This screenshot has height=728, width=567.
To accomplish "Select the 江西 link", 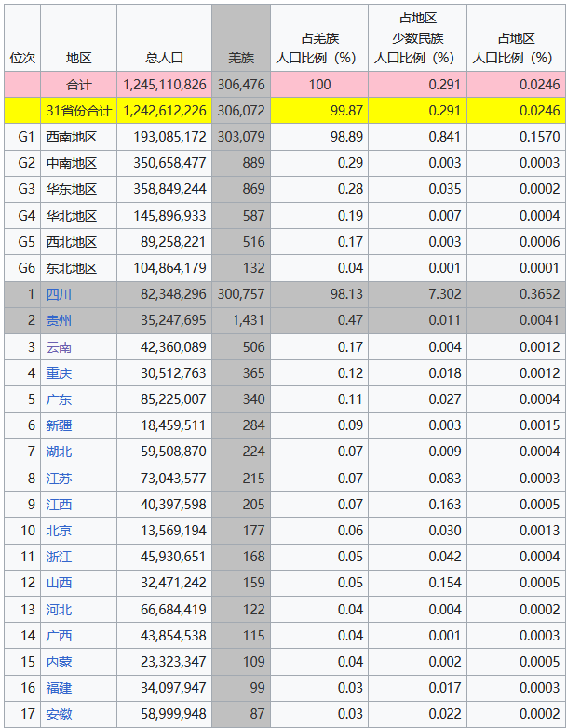I will [x=59, y=505].
